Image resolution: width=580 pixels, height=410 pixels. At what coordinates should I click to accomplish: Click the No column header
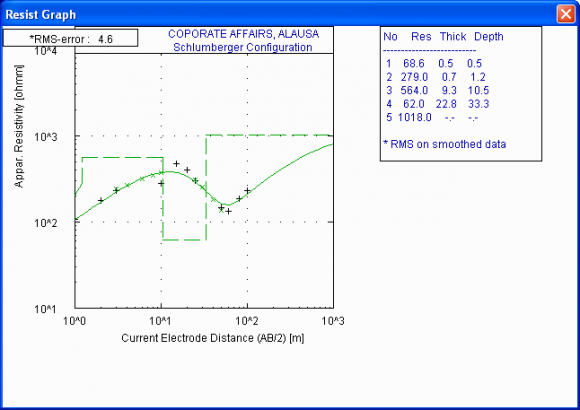[x=390, y=37]
